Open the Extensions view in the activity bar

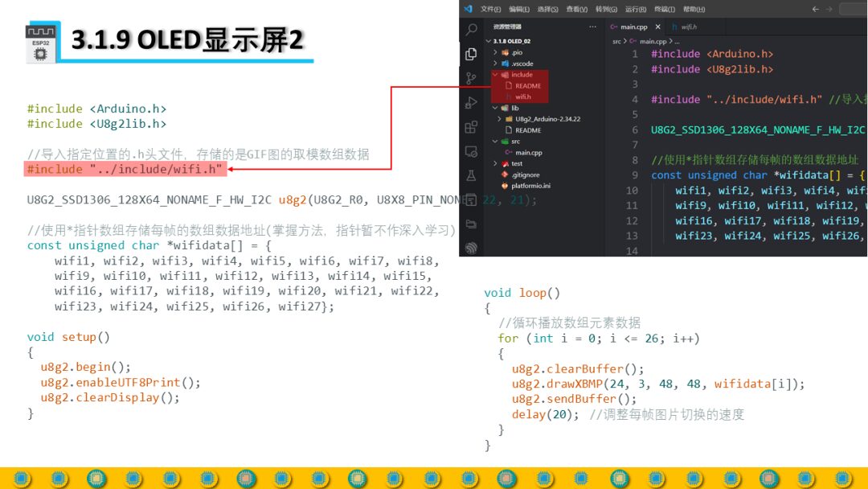[x=471, y=127]
